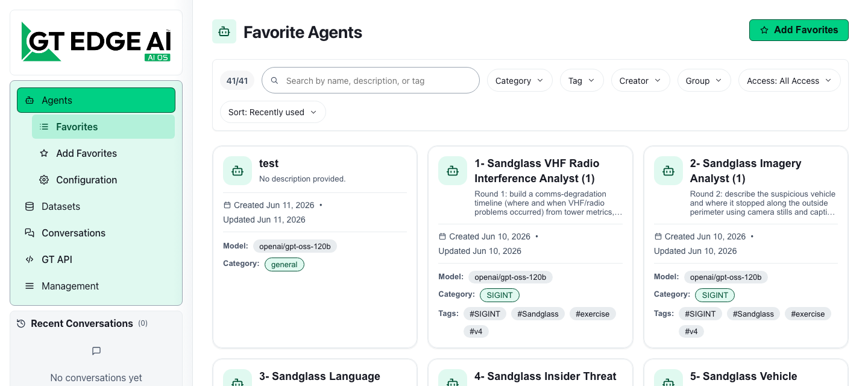Click openai/gpt-oss-120b model chip on test card

click(295, 246)
